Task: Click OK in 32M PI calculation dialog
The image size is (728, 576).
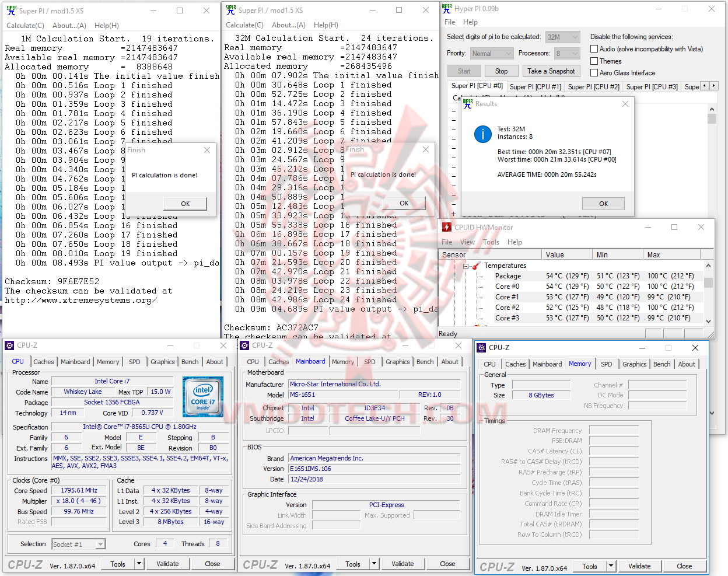Action: tap(404, 203)
